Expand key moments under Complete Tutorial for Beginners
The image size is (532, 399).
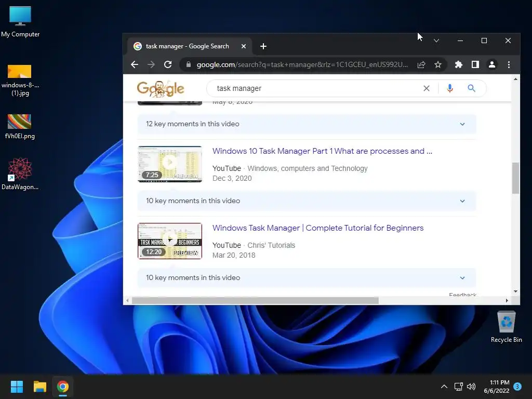(x=307, y=277)
